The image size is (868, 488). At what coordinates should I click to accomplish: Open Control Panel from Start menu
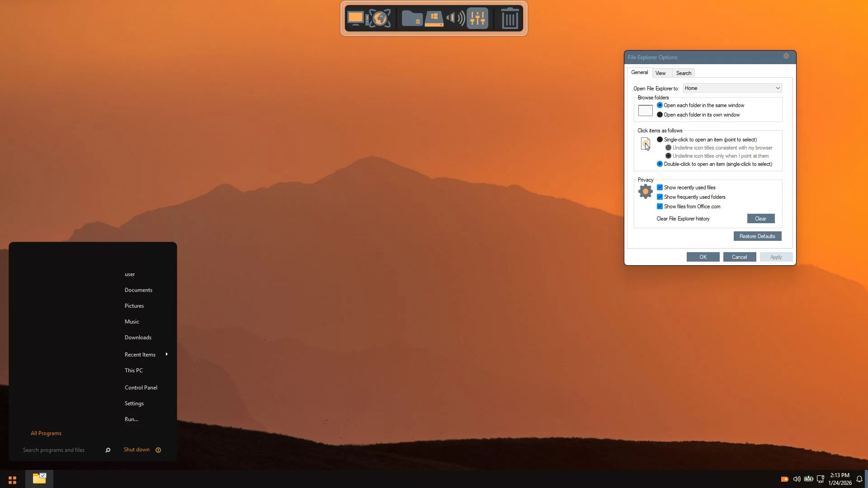pyautogui.click(x=141, y=388)
